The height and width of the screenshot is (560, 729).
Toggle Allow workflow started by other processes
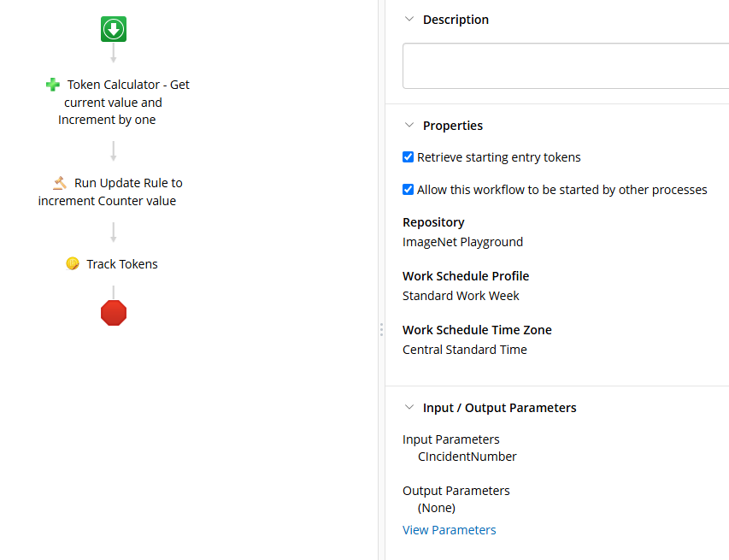pos(409,190)
